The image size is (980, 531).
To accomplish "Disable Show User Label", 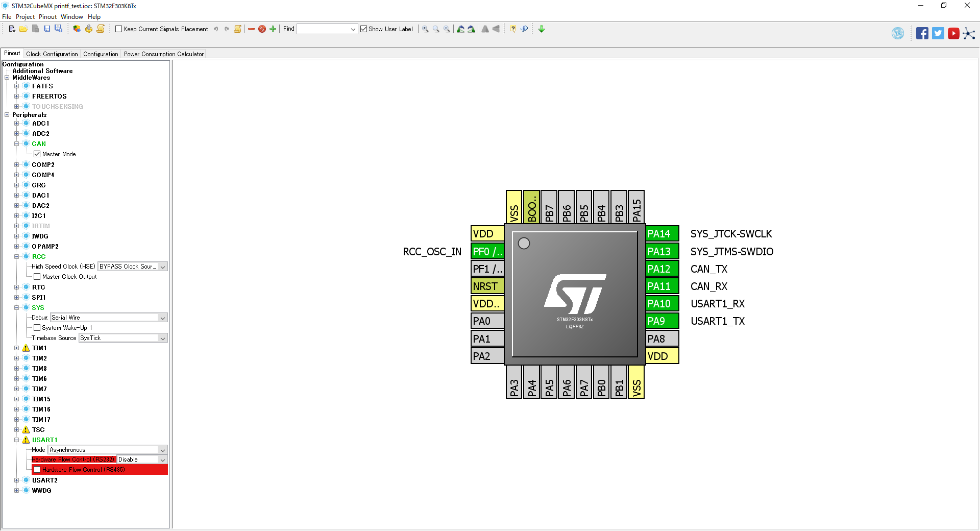I will click(x=363, y=29).
